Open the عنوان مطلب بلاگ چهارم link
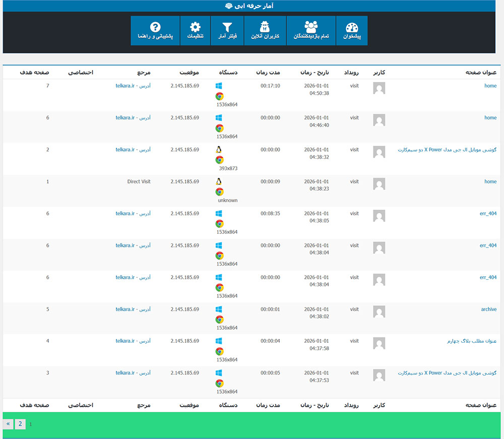The width and height of the screenshot is (504, 439). click(x=472, y=341)
